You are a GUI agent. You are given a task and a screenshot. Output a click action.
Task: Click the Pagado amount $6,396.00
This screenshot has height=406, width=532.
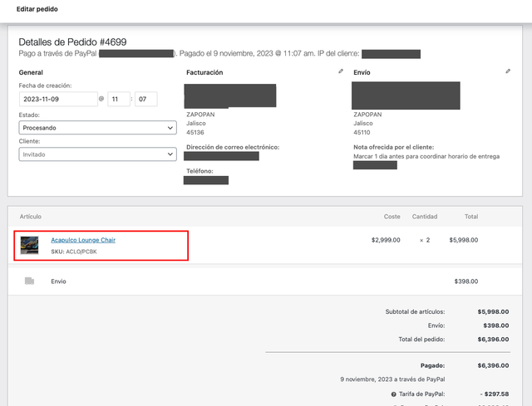click(493, 365)
